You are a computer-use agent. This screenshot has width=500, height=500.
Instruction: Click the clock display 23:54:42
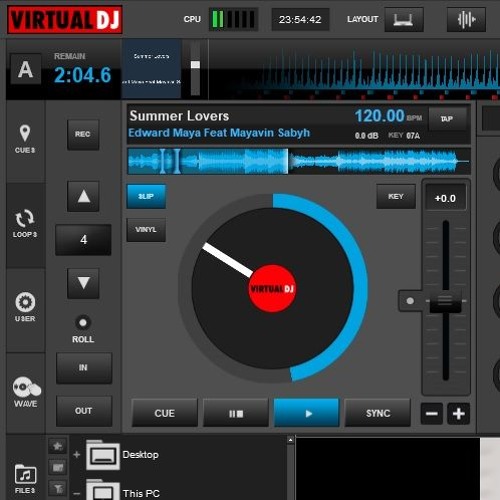pos(300,20)
